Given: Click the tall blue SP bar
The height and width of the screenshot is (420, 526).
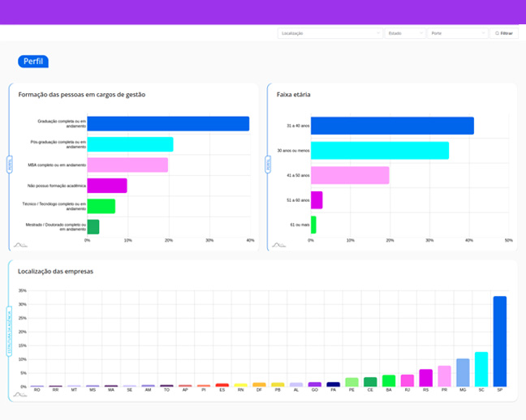Looking at the screenshot, I should point(500,341).
